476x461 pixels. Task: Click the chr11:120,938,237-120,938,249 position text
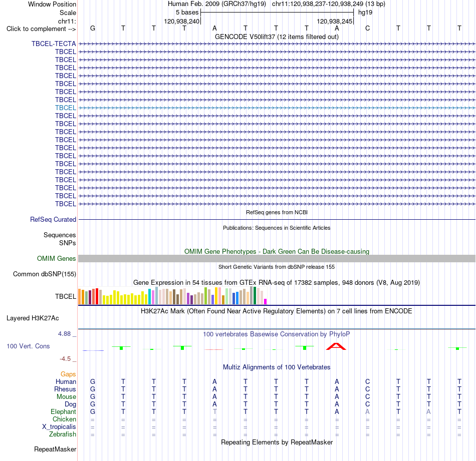click(x=329, y=4)
